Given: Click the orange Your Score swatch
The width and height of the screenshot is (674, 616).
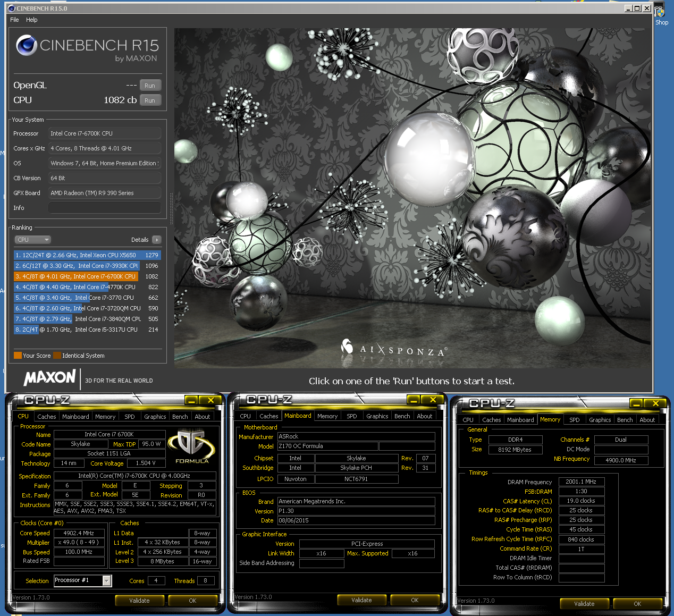Looking at the screenshot, I should pyautogui.click(x=18, y=356).
